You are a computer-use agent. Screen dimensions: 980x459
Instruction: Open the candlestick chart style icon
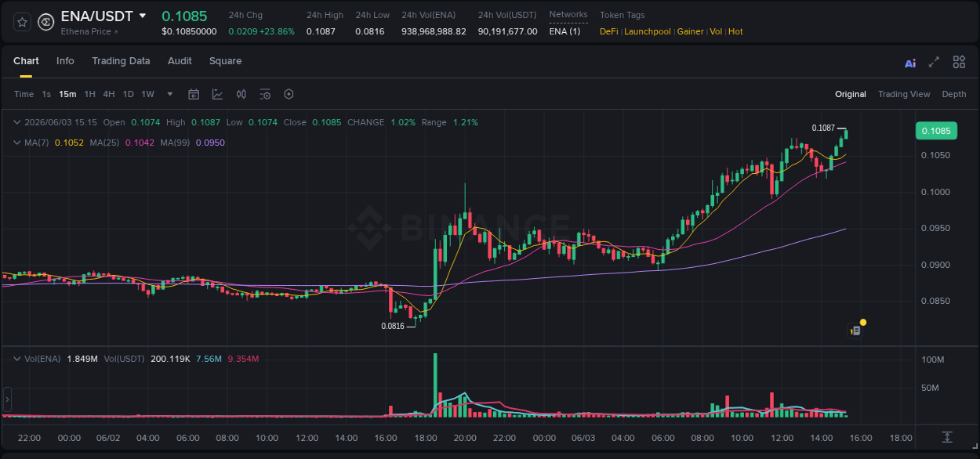click(241, 94)
